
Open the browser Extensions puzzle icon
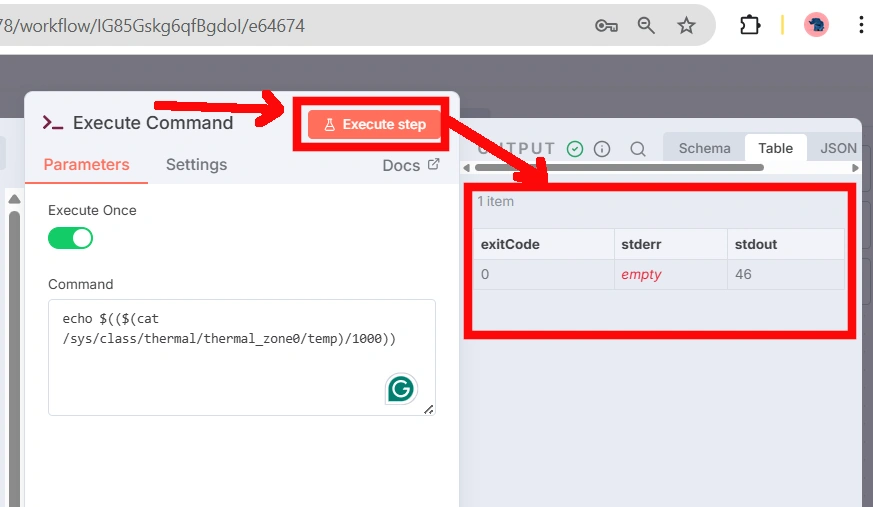[750, 26]
